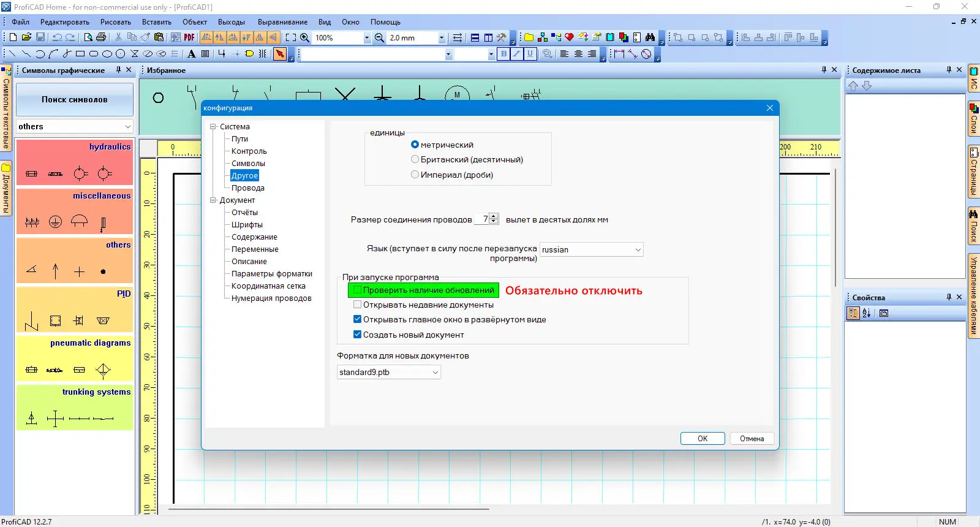Select the метрический units radio button
The height and width of the screenshot is (527, 980).
[415, 145]
